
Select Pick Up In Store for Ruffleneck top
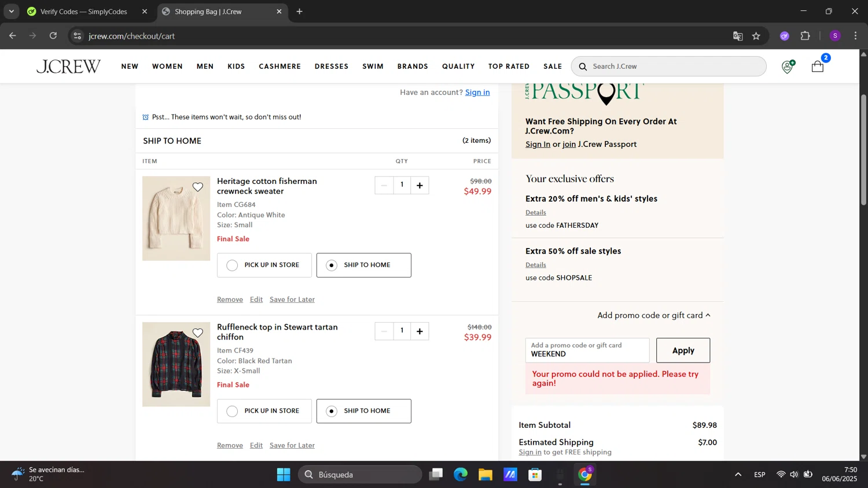264,411
